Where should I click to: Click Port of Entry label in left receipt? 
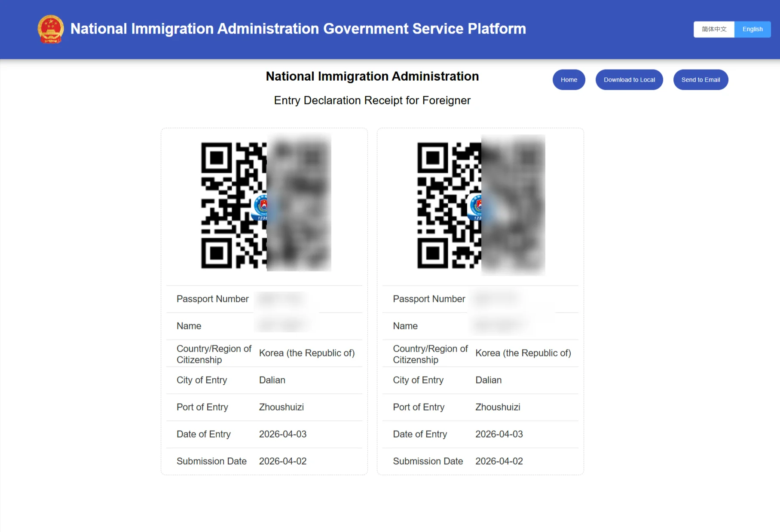pyautogui.click(x=202, y=407)
